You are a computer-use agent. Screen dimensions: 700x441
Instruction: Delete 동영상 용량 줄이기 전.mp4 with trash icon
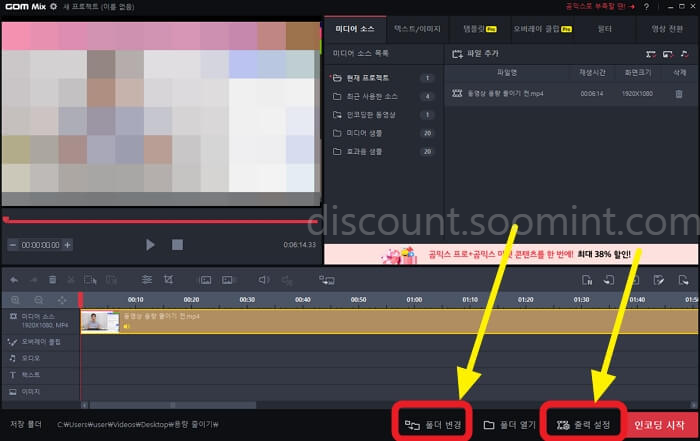pyautogui.click(x=679, y=94)
